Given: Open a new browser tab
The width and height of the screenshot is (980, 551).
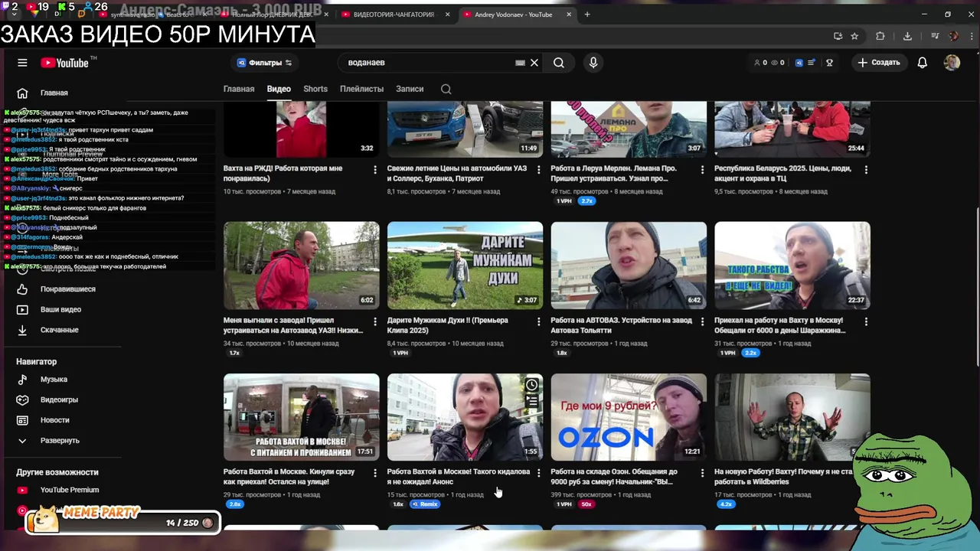Looking at the screenshot, I should click(x=587, y=15).
